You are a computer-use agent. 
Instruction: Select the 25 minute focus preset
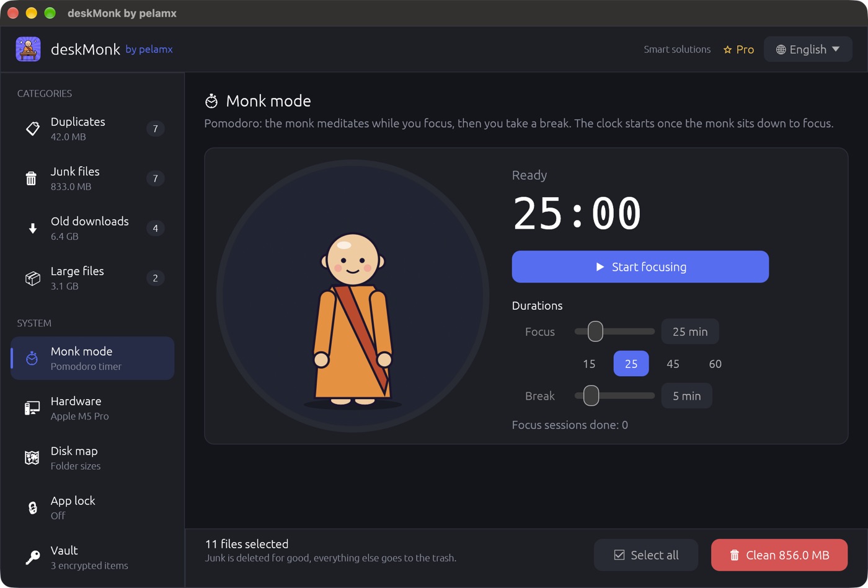[631, 364]
